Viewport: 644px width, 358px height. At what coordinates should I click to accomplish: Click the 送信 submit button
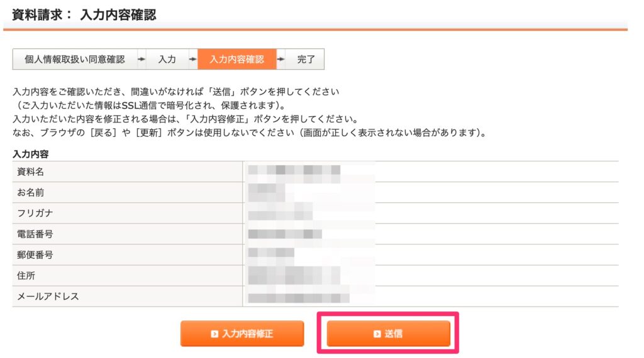pos(388,334)
